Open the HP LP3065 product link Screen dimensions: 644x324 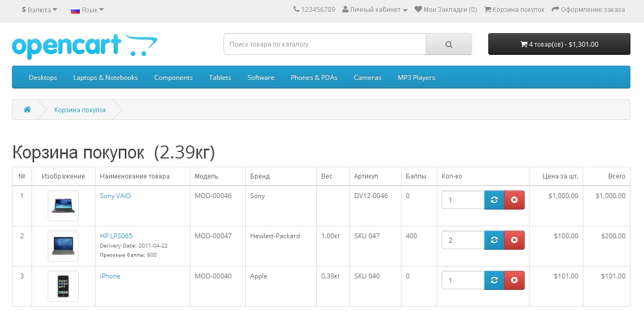116,236
